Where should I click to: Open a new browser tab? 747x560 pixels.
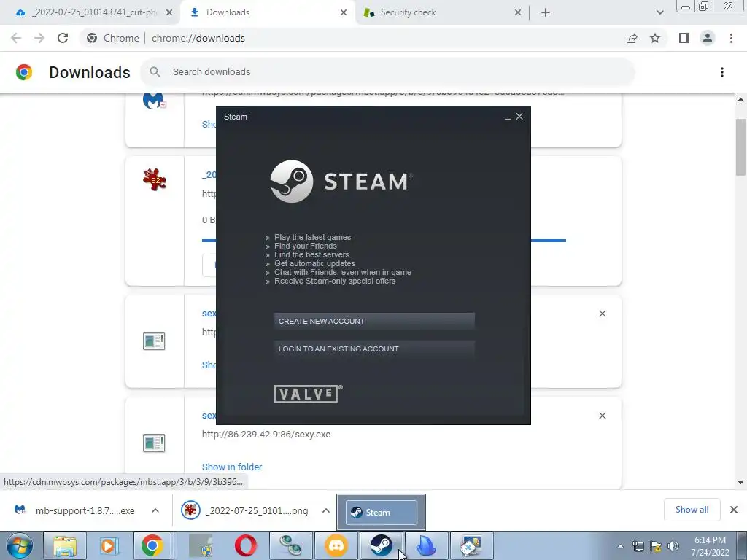[546, 13]
